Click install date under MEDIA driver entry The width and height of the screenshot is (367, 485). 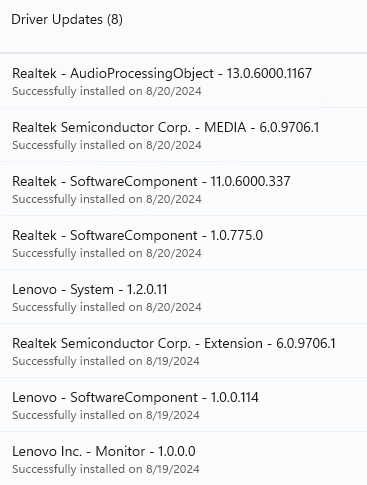tap(174, 145)
